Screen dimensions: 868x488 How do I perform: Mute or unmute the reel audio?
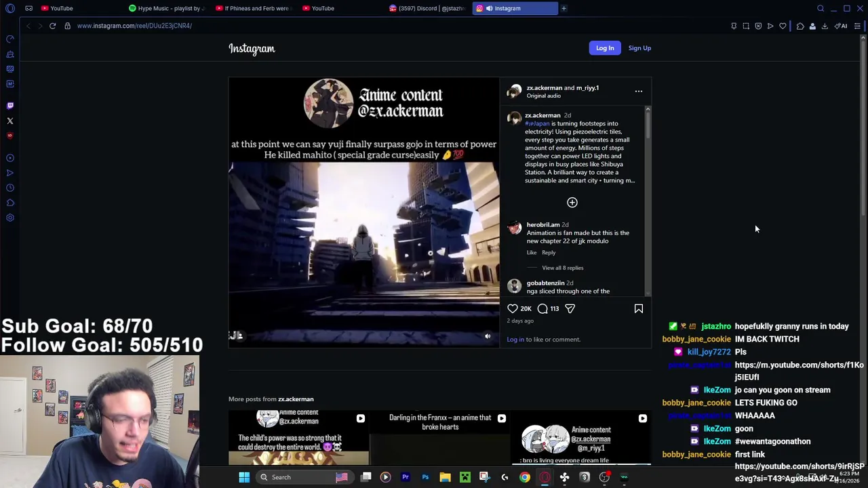(x=488, y=336)
